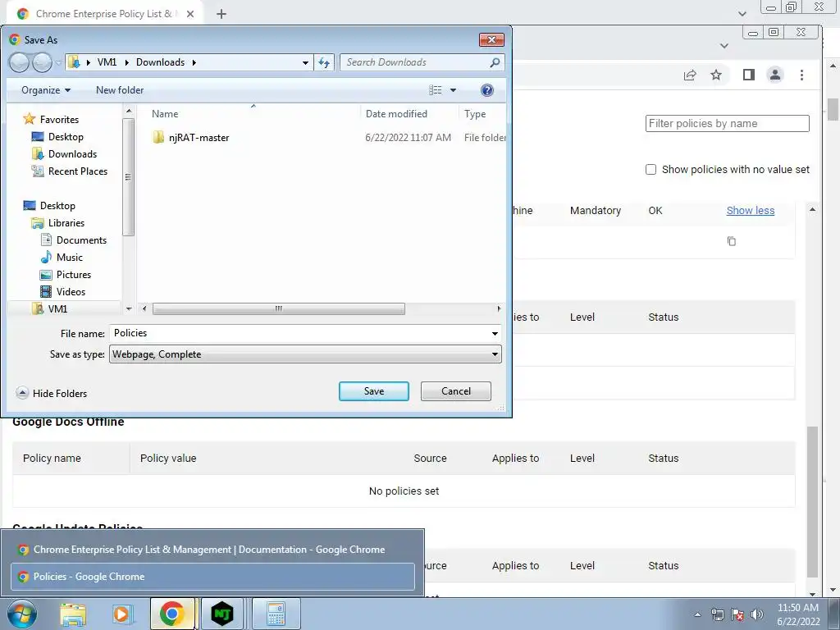Select Policies - Google Chrome window preview
The image size is (840, 630).
212,577
